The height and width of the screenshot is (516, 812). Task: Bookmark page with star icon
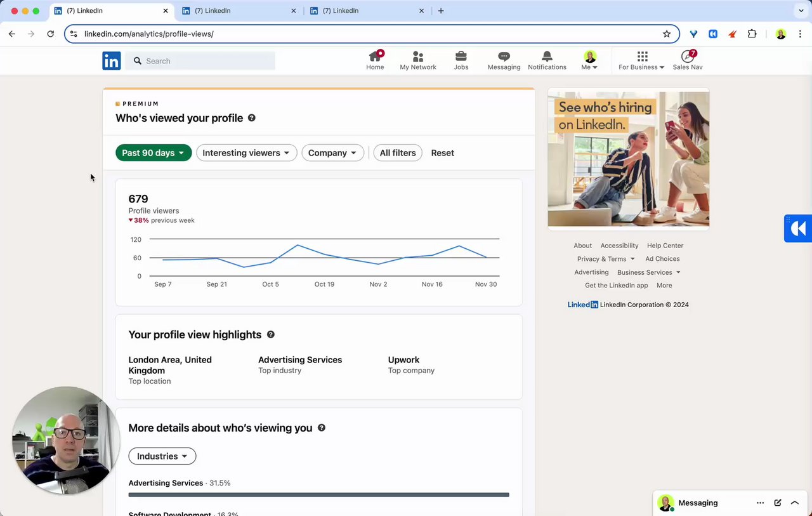667,34
